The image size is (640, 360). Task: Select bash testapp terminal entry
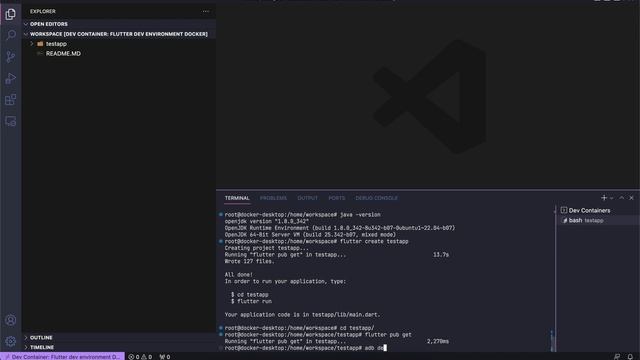click(599, 220)
